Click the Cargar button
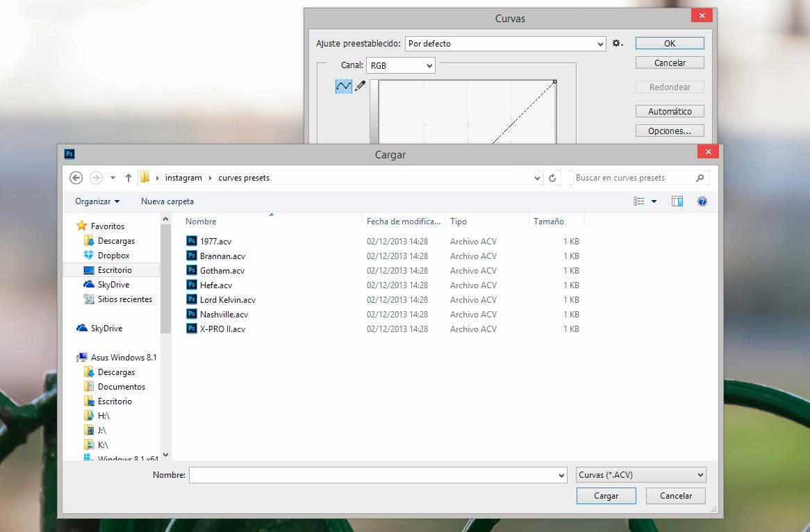The width and height of the screenshot is (810, 532). coord(606,496)
